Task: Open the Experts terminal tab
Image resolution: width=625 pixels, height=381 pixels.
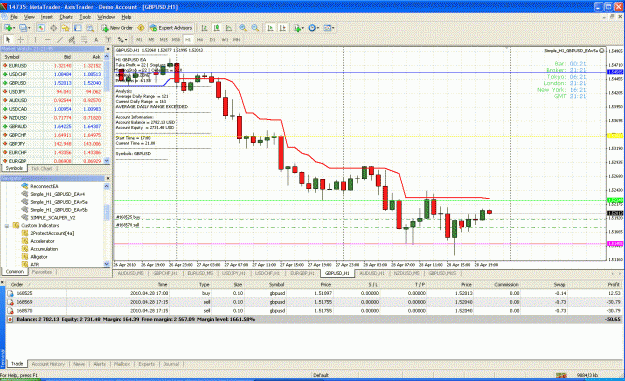Action: 146,364
